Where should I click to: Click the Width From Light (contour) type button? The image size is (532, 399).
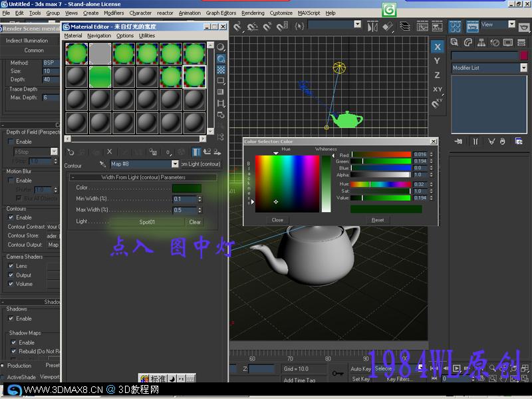tap(201, 164)
